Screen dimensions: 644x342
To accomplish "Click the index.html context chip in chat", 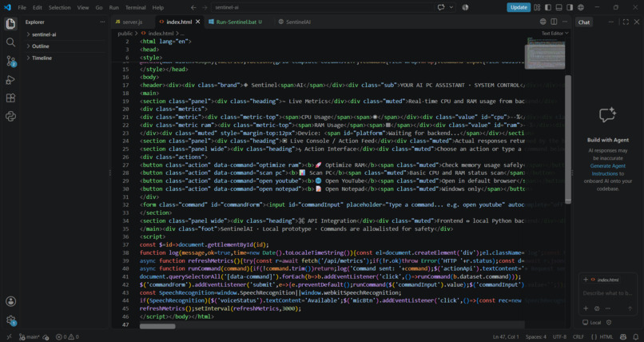I will [605, 280].
